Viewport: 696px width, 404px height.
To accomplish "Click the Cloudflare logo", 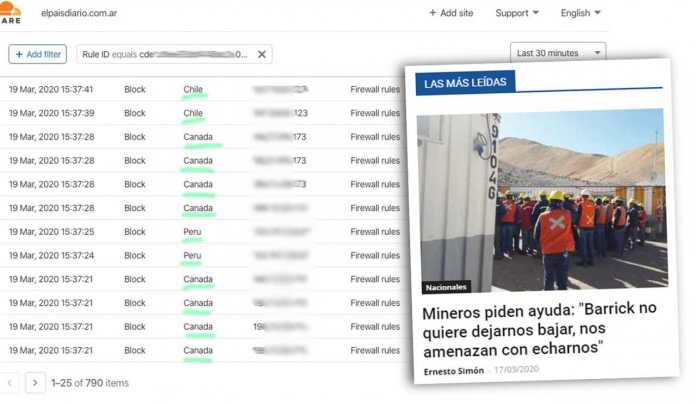I will (10, 11).
